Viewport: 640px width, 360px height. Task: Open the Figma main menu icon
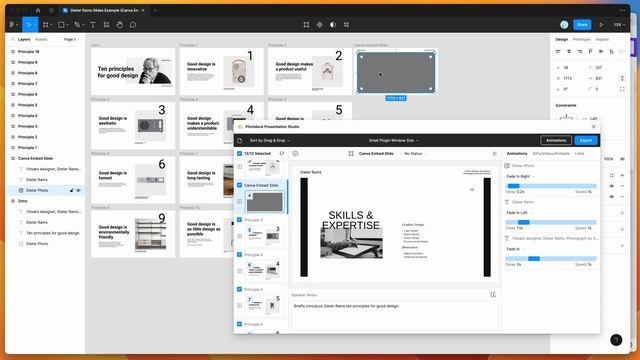(13, 25)
